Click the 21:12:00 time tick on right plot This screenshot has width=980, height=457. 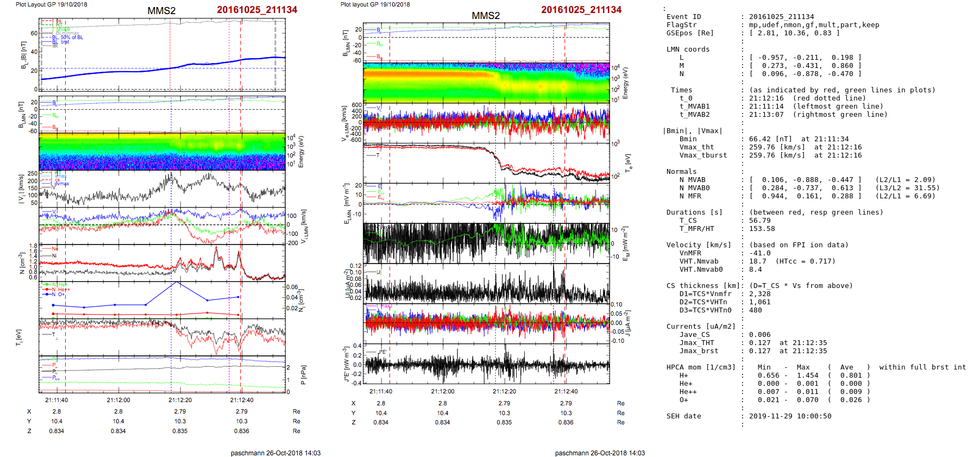pos(443,391)
